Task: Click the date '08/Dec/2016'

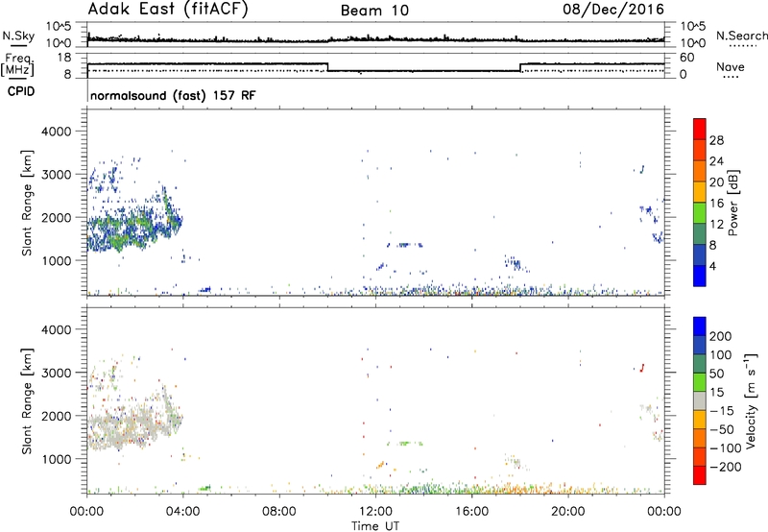Action: 613,10
